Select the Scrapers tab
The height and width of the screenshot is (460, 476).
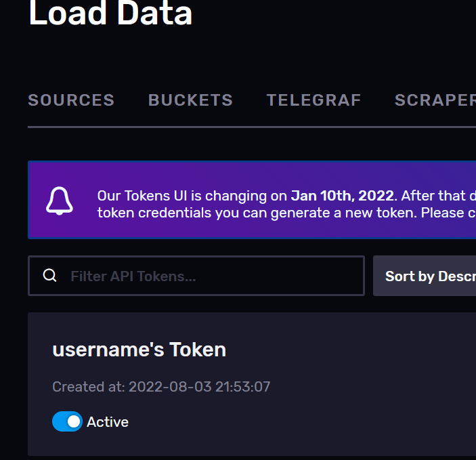click(x=435, y=100)
